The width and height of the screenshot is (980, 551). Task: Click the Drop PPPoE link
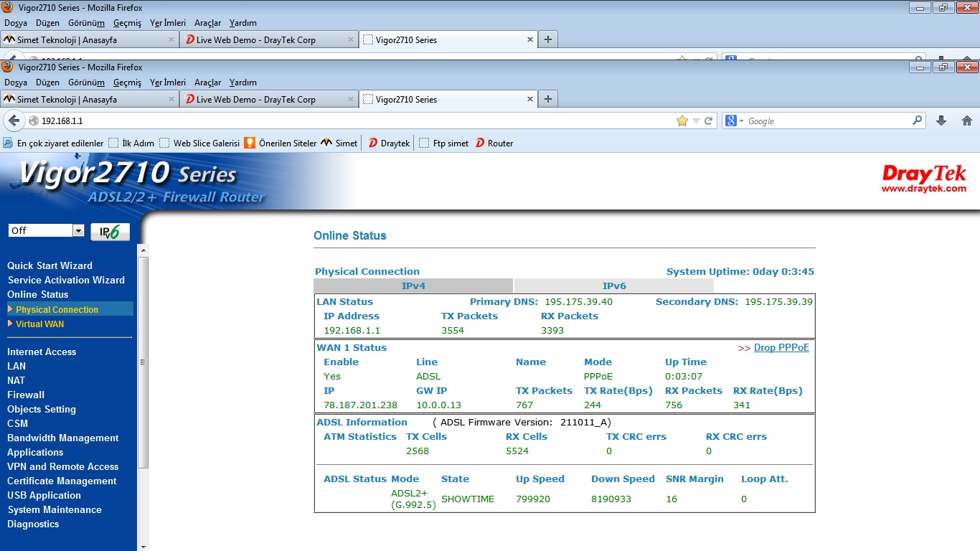pyautogui.click(x=781, y=348)
